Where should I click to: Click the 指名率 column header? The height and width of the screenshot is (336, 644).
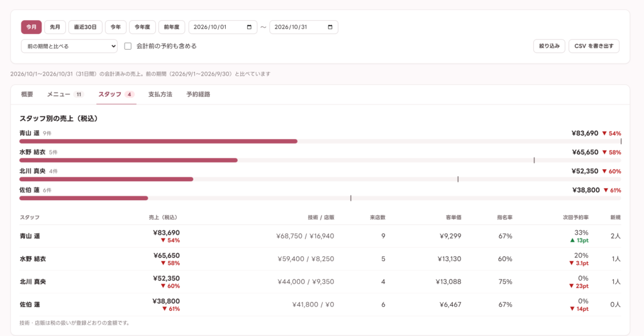(505, 217)
